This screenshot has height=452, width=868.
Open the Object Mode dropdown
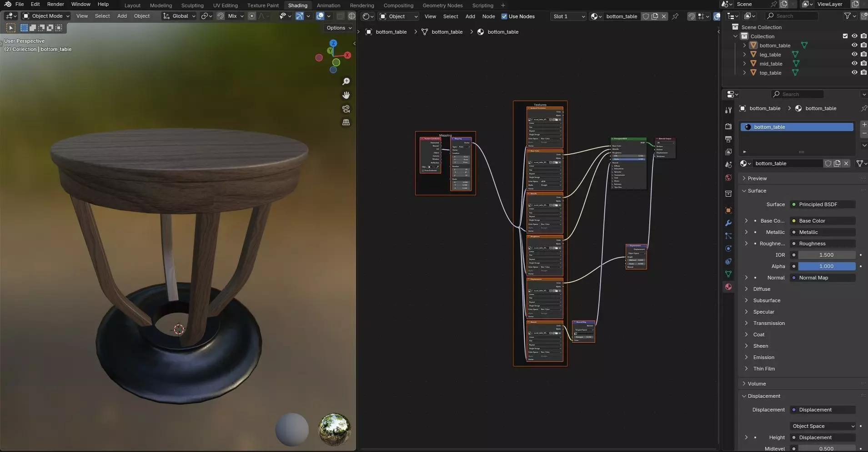pos(46,16)
